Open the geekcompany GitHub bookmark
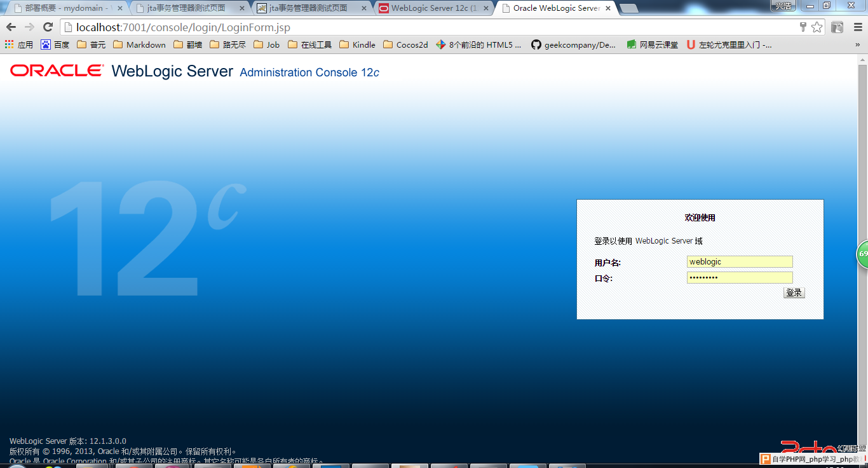The width and height of the screenshot is (868, 468). (x=574, y=45)
